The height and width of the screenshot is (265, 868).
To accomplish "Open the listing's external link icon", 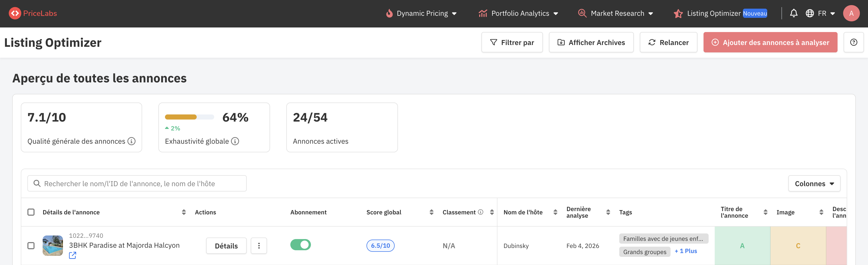I will point(72,256).
